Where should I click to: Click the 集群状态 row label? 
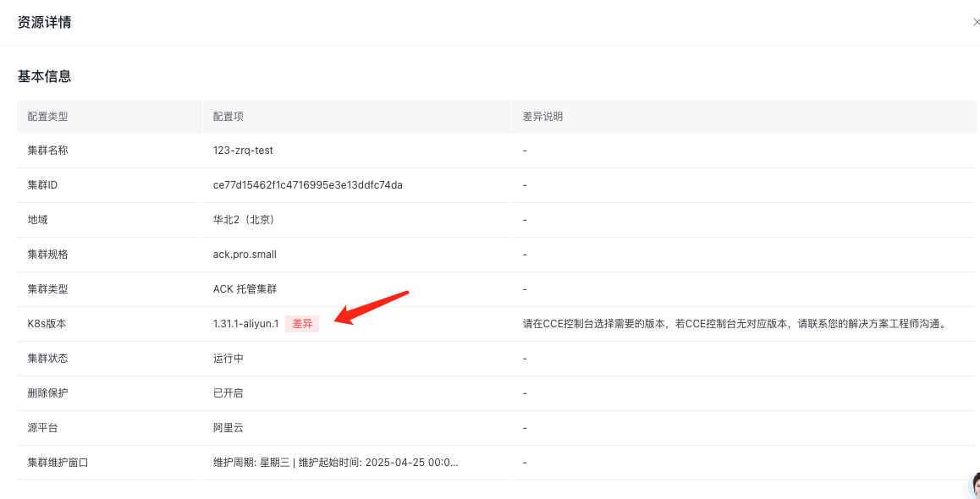pos(47,359)
